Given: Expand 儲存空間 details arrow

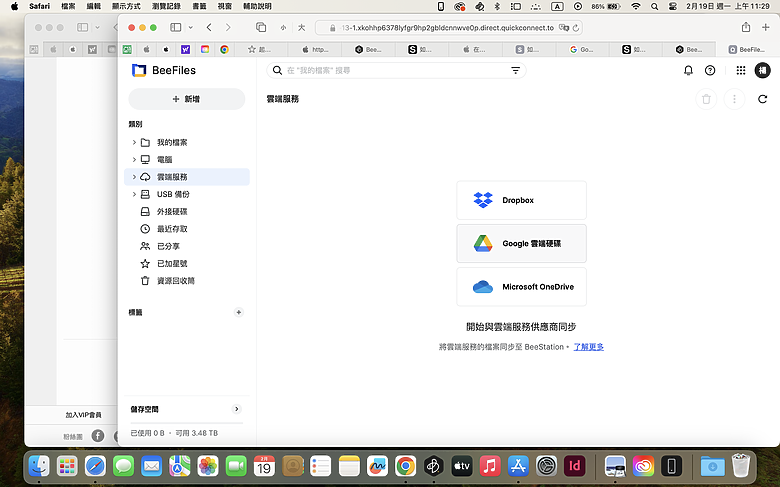Looking at the screenshot, I should point(237,409).
